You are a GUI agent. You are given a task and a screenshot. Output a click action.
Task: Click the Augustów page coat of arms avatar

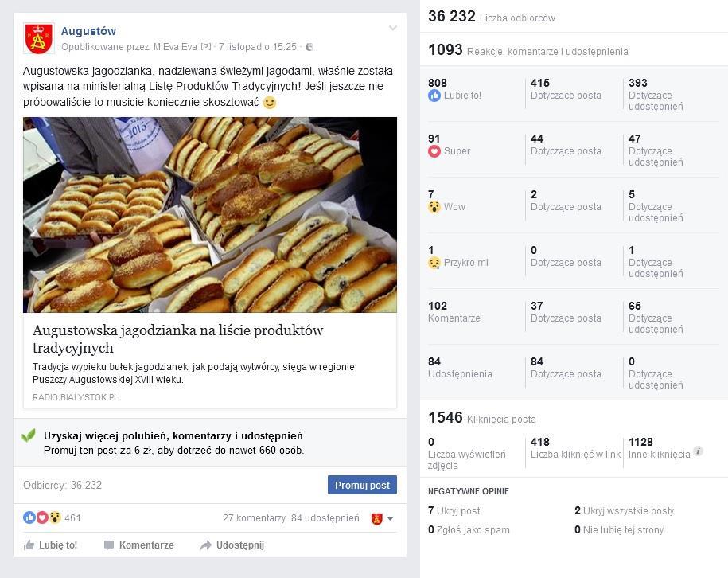(39, 38)
